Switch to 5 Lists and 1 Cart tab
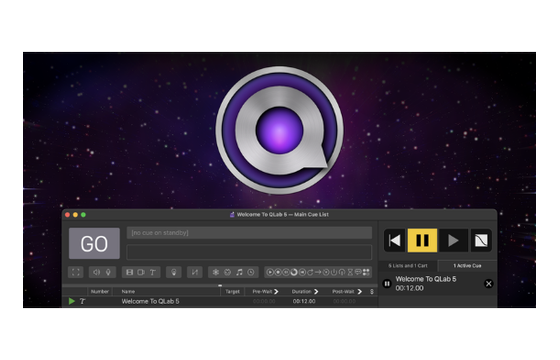The height and width of the screenshot is (360, 560). point(408,266)
